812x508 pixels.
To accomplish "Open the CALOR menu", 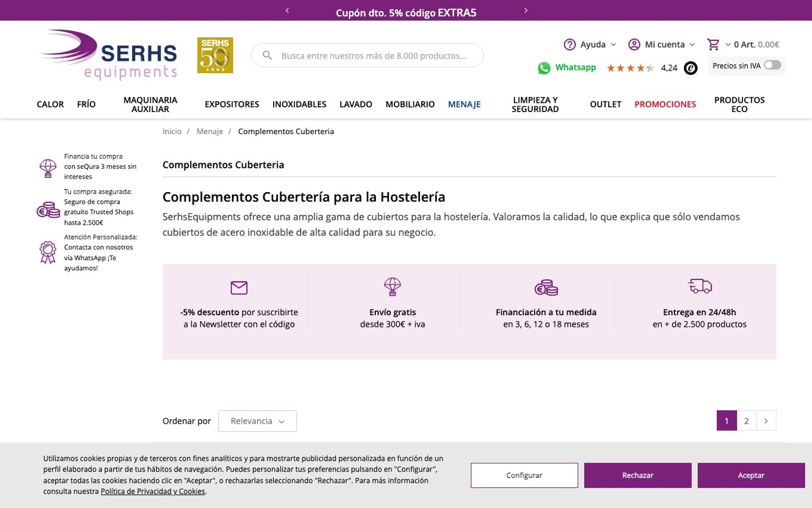I will pyautogui.click(x=50, y=105).
